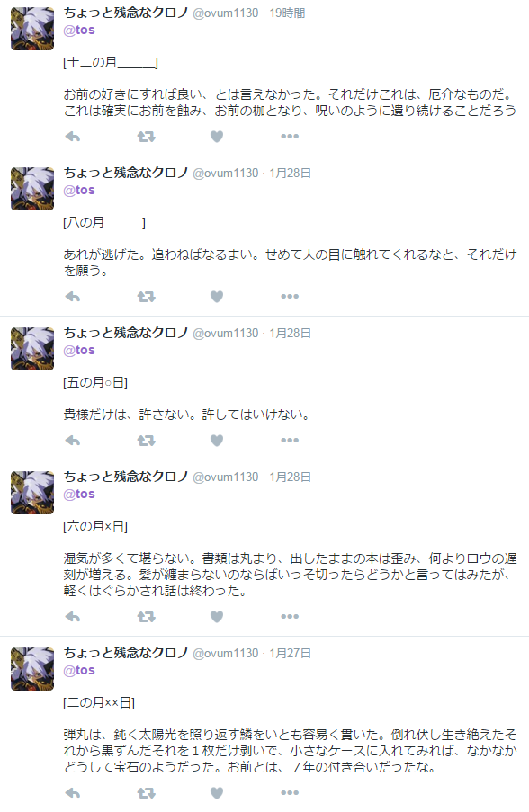The height and width of the screenshot is (812, 529).
Task: Open more options on 六の月×日 tweet
Action: click(x=290, y=616)
